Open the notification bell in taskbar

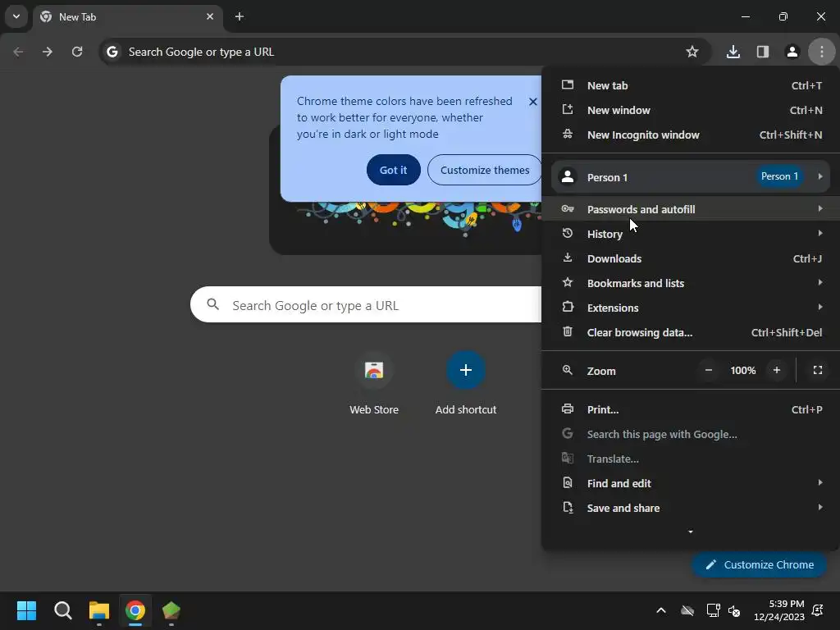click(x=818, y=610)
